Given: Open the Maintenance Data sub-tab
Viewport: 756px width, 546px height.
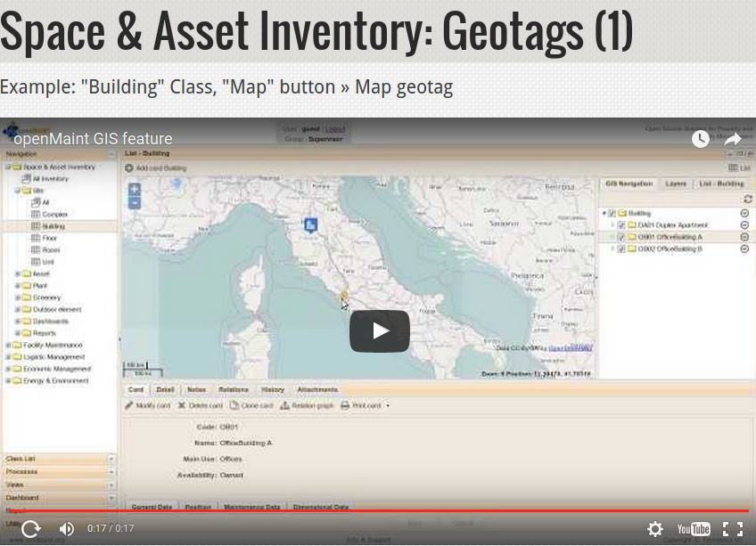Looking at the screenshot, I should tap(251, 507).
